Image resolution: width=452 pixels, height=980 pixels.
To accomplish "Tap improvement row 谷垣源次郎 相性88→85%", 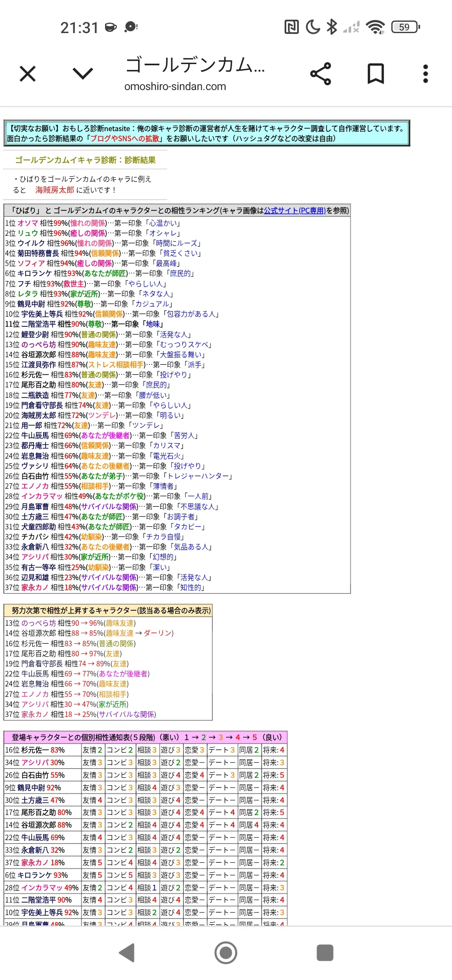I will click(90, 633).
